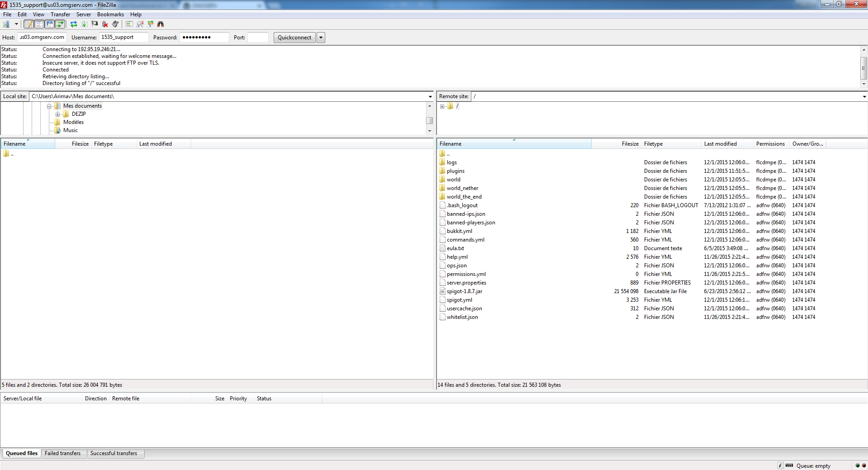Click the Quickconnect button
This screenshot has width=868, height=470.
(x=294, y=38)
